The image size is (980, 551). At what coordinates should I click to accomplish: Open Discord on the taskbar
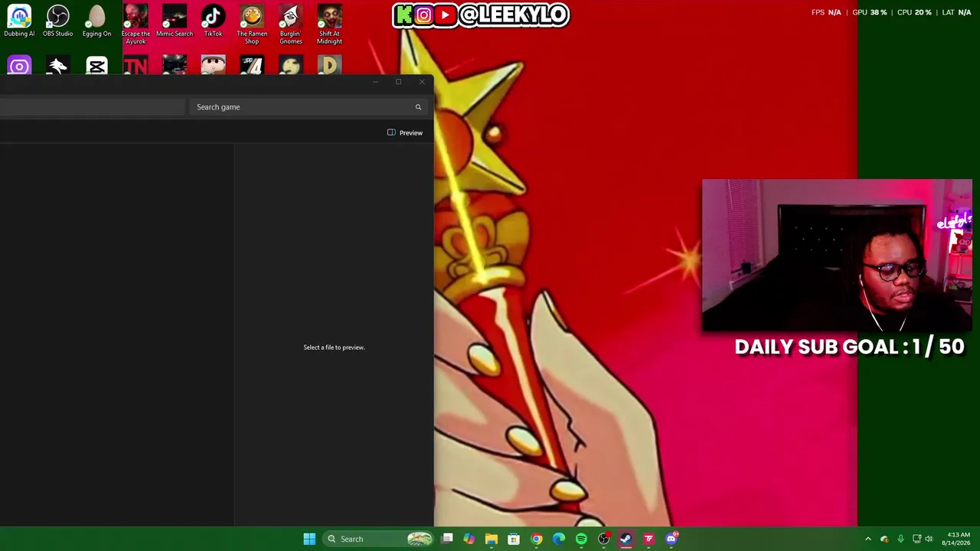[671, 539]
